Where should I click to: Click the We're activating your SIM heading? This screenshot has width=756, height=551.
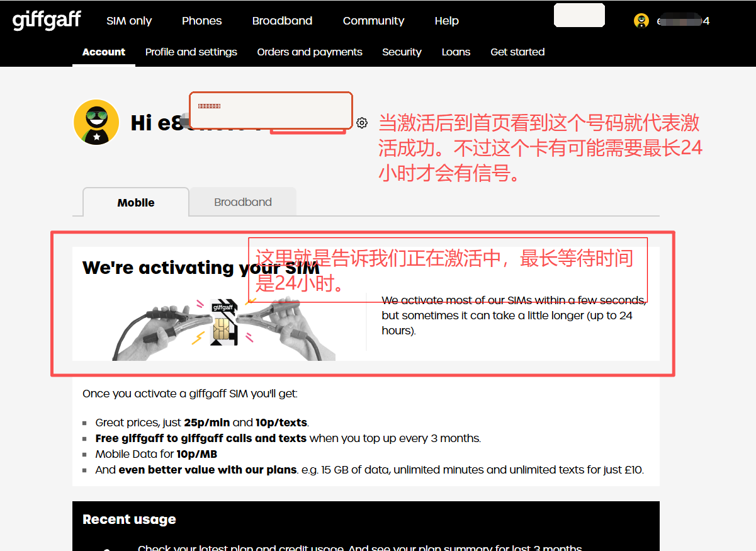pos(201,268)
